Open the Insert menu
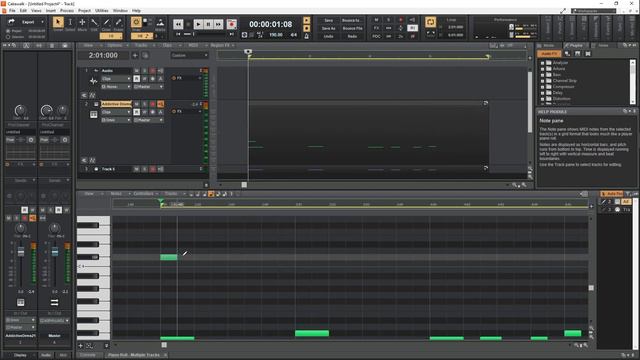Image resolution: width=640 pixels, height=360 pixels. 51,10
